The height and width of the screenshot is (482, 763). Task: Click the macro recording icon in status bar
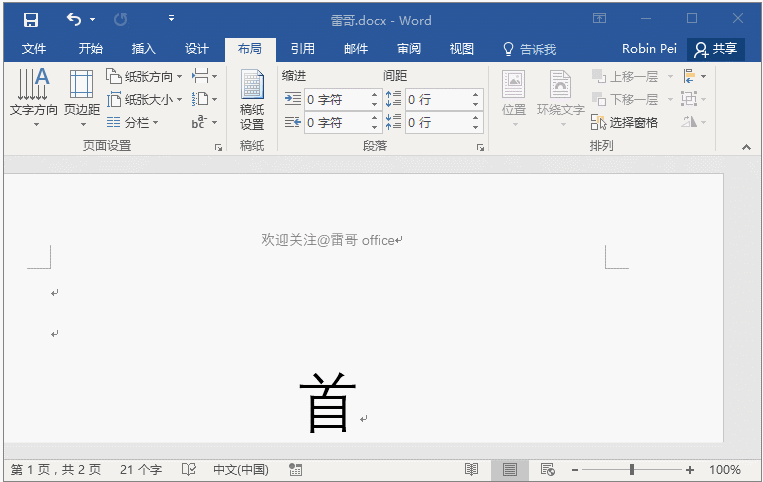[295, 469]
